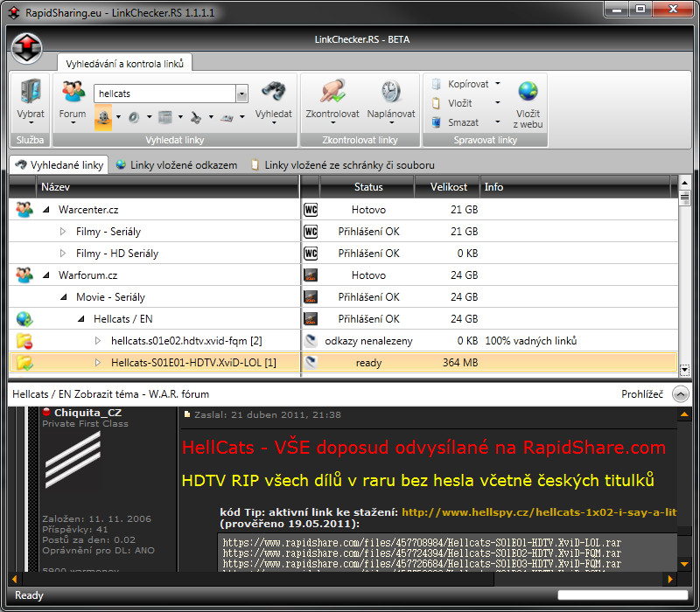Viewport: 700px width, 612px height.
Task: Collapse the Prohlížeč browser panel
Action: pos(681,394)
